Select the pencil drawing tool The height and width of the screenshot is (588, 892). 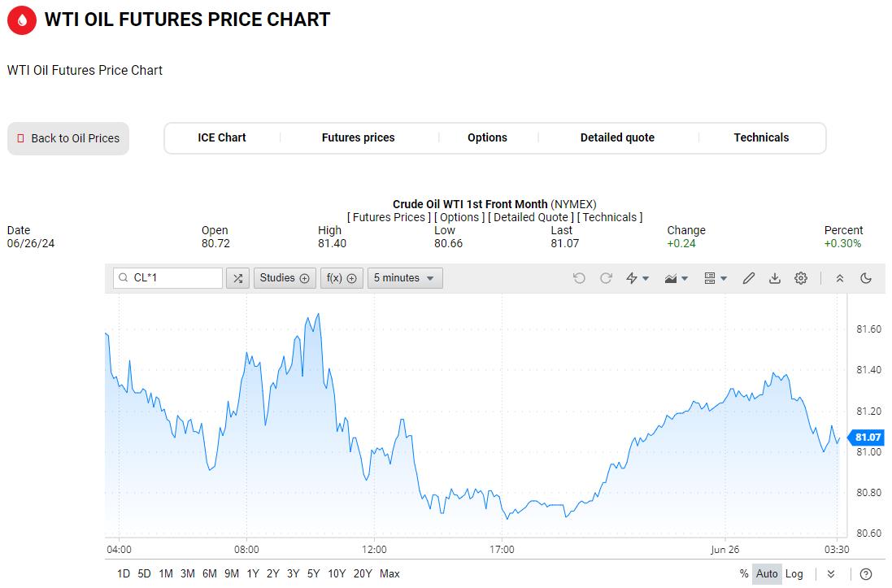(x=749, y=278)
